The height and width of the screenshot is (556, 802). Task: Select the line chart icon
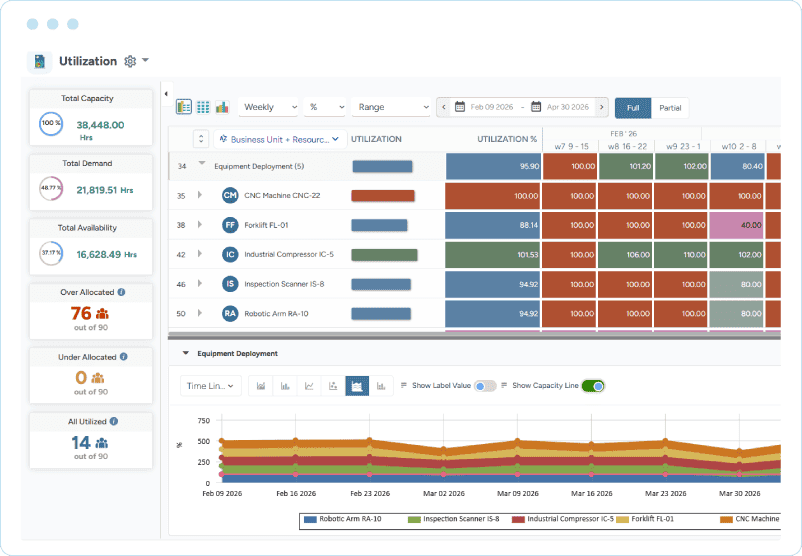309,386
